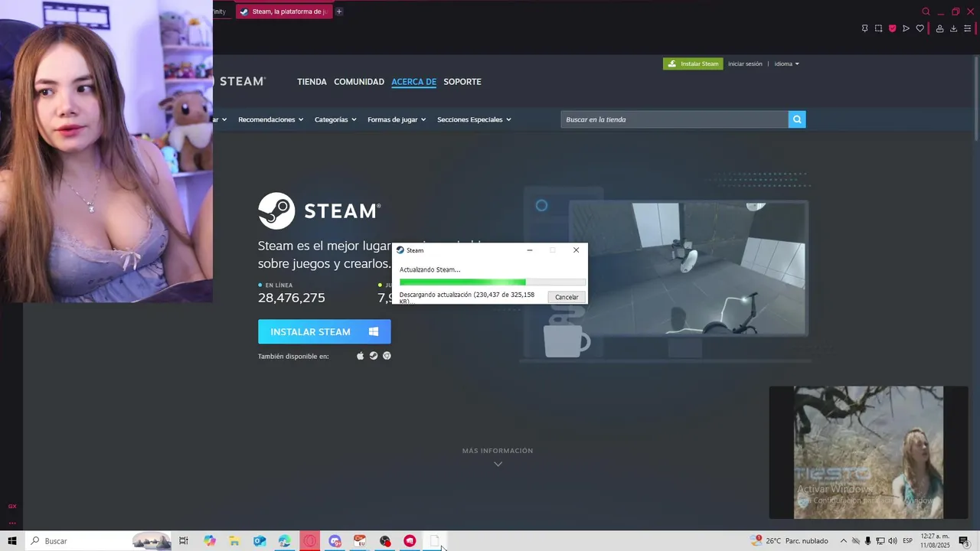Open Copilot from taskbar
The width and height of the screenshot is (980, 551).
click(x=210, y=541)
